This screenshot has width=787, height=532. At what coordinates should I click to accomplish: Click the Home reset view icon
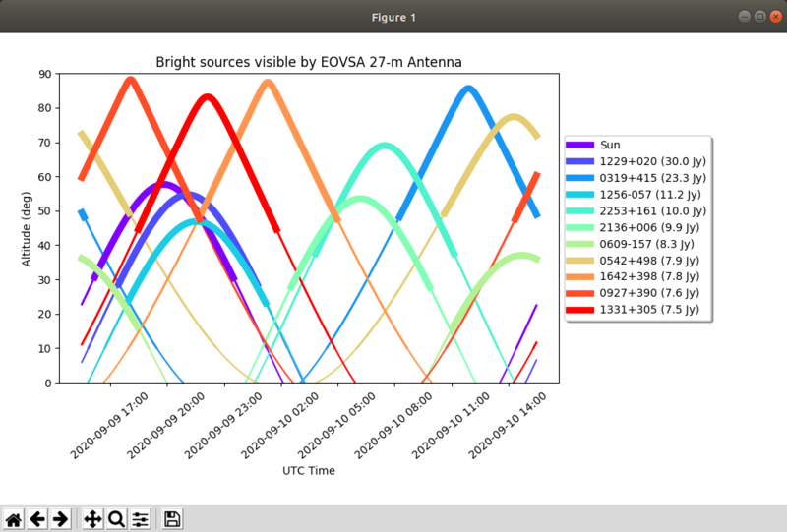pyautogui.click(x=14, y=519)
